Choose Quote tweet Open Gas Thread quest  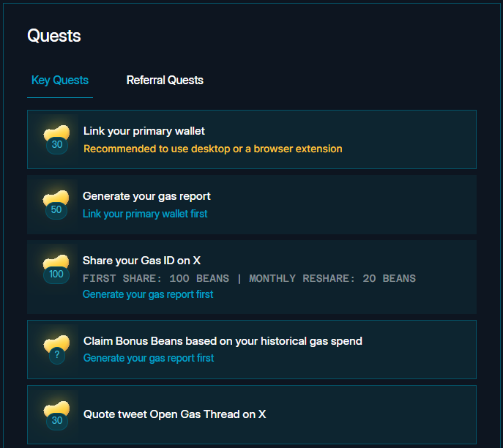(x=174, y=414)
